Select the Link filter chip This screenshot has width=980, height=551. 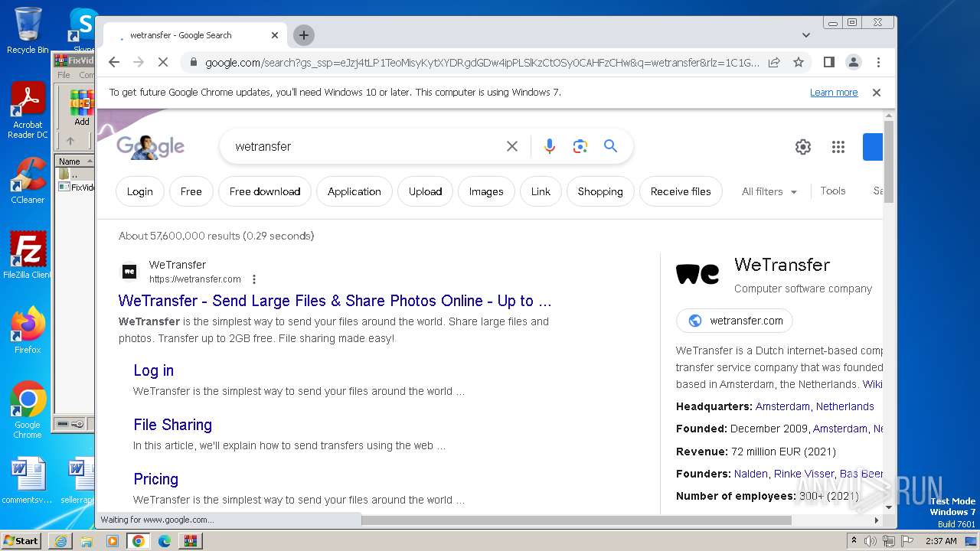541,191
